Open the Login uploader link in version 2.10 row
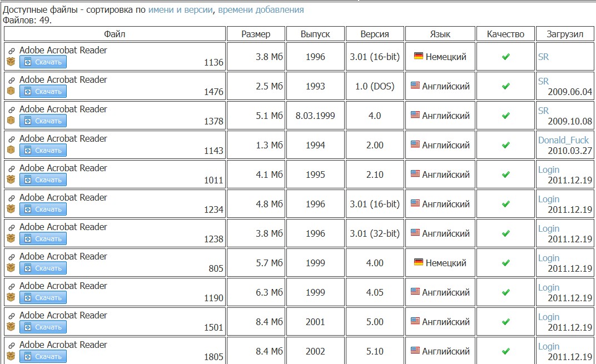 coord(549,170)
